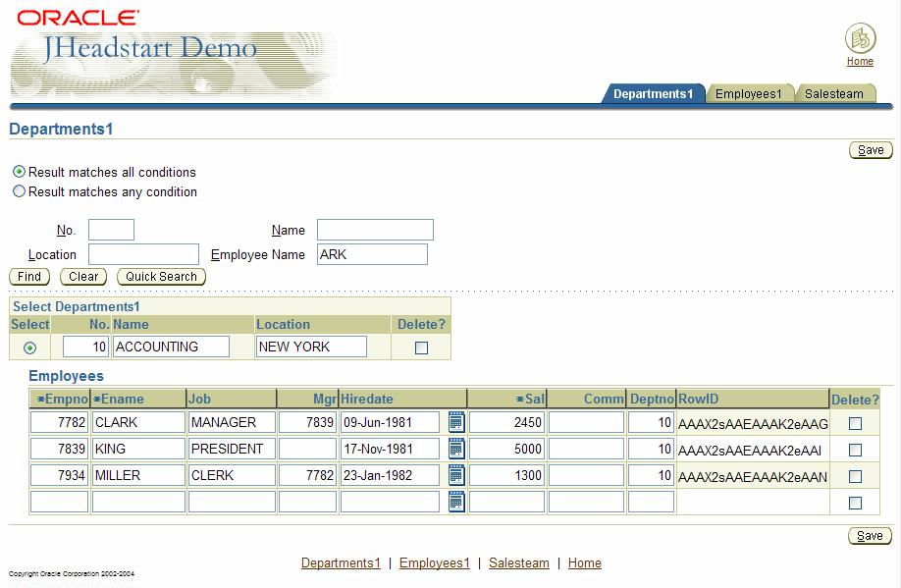The width and height of the screenshot is (901, 588).
Task: Choose the ACCOUNTING department row radio button
Action: tap(30, 347)
